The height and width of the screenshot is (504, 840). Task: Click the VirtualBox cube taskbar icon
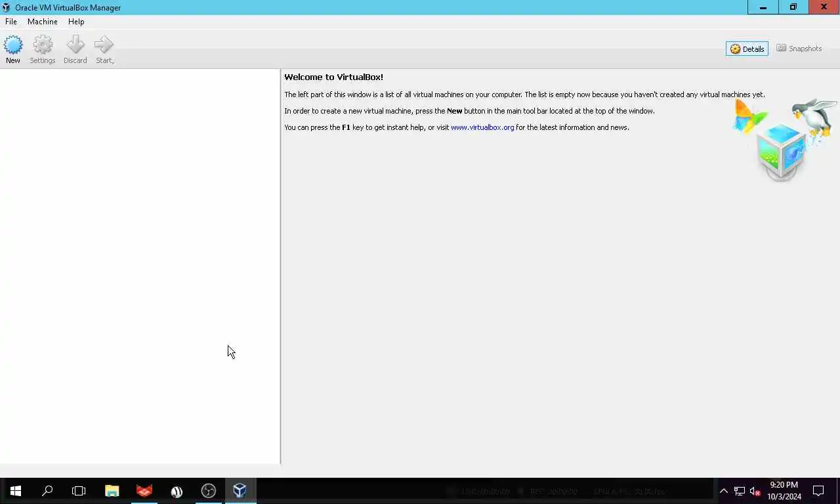coord(240,491)
